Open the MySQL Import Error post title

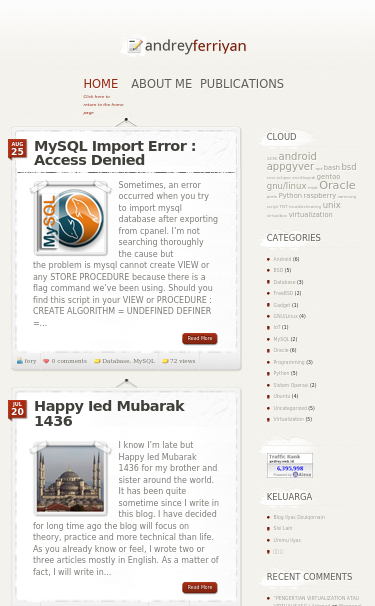click(115, 153)
